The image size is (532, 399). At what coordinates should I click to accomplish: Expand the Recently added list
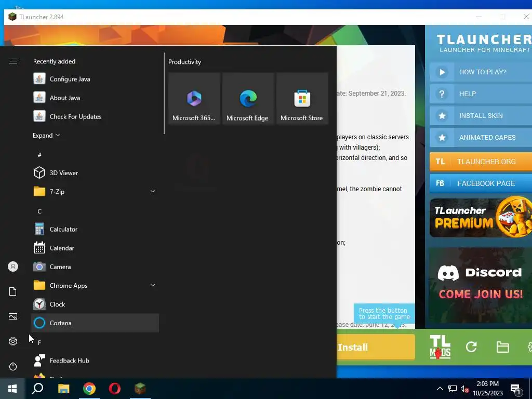coord(46,136)
